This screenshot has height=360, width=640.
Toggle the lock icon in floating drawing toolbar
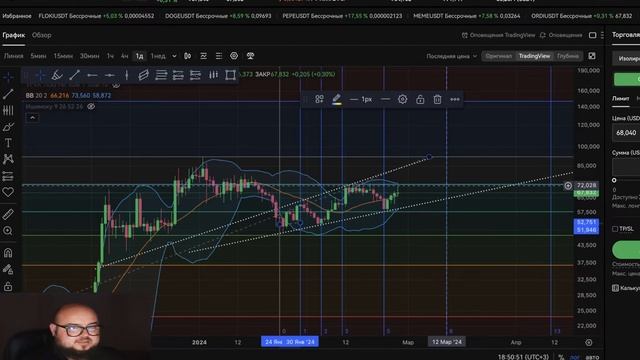click(x=420, y=99)
